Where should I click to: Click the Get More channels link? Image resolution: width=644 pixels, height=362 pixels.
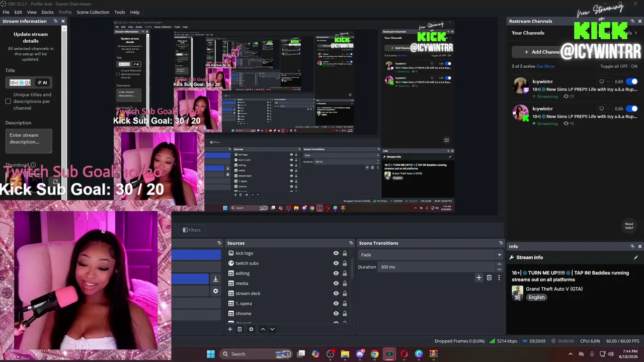[545, 66]
